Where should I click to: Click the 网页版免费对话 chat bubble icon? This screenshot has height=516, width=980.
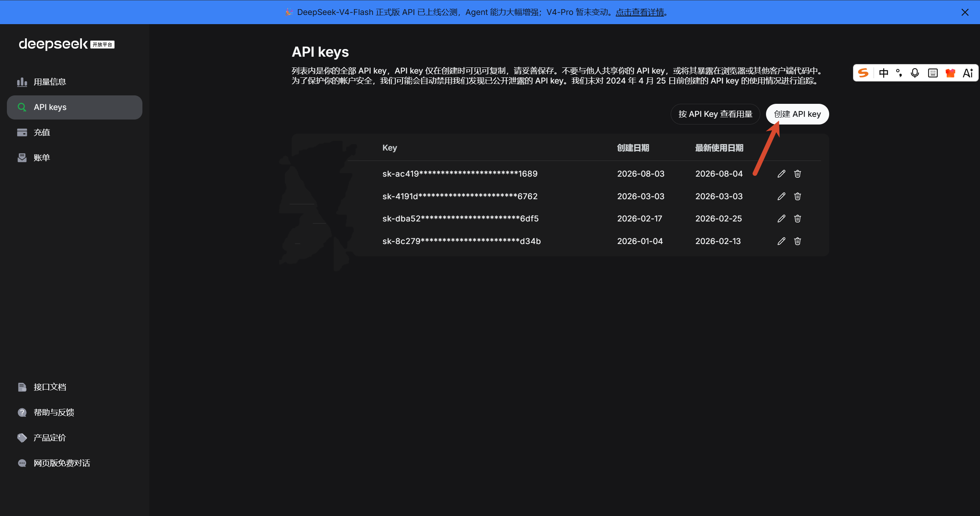click(x=22, y=463)
